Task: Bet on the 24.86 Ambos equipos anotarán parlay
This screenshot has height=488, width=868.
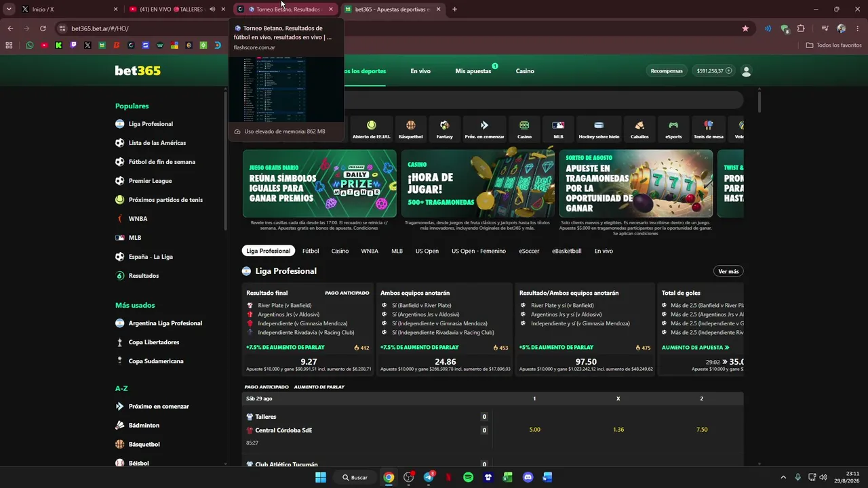Action: 446,365
